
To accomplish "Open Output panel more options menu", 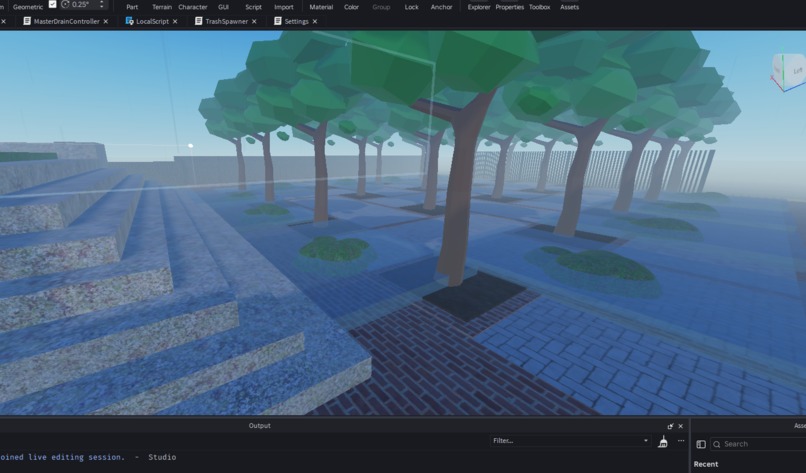I will 681,441.
